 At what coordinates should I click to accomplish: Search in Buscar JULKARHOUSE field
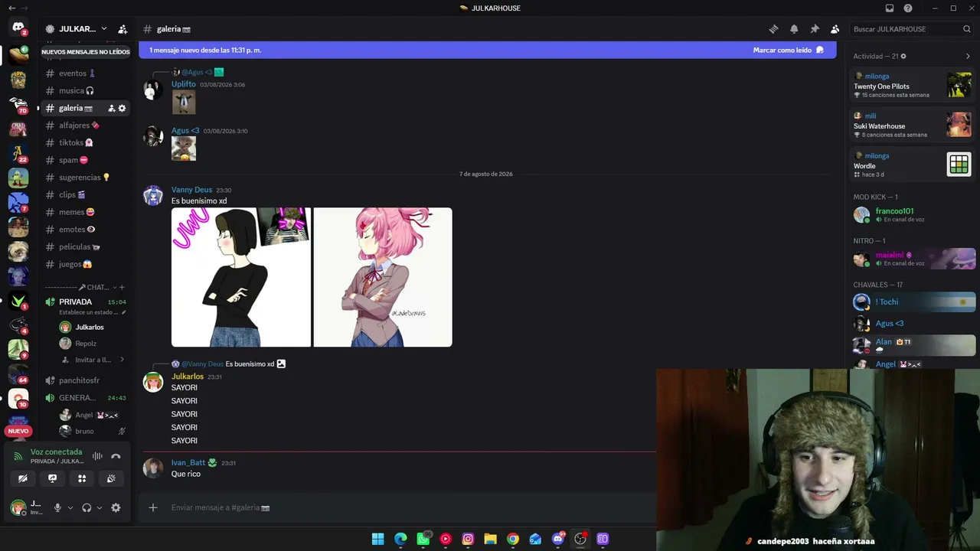click(912, 29)
